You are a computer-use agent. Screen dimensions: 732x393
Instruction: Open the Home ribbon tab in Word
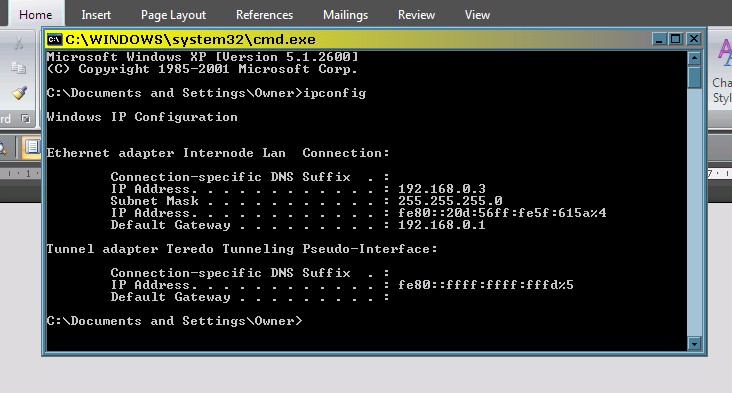click(x=35, y=15)
